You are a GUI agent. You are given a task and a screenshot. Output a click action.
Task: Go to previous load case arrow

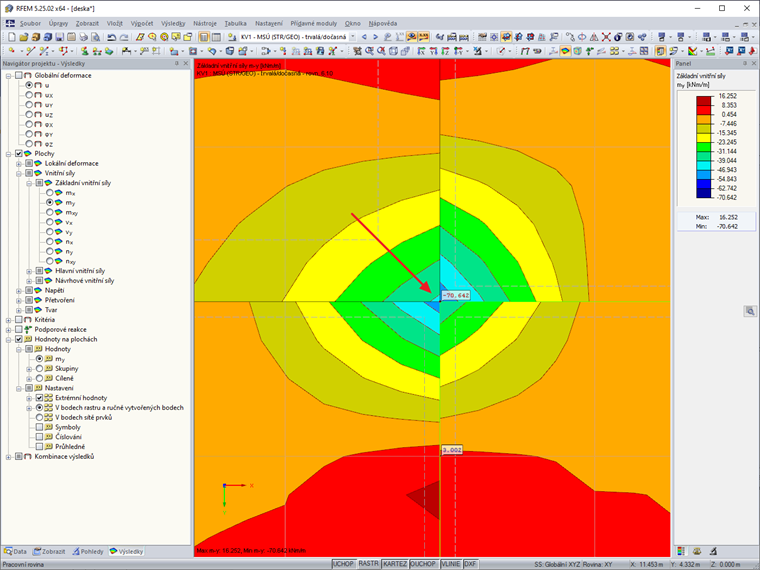click(x=364, y=37)
